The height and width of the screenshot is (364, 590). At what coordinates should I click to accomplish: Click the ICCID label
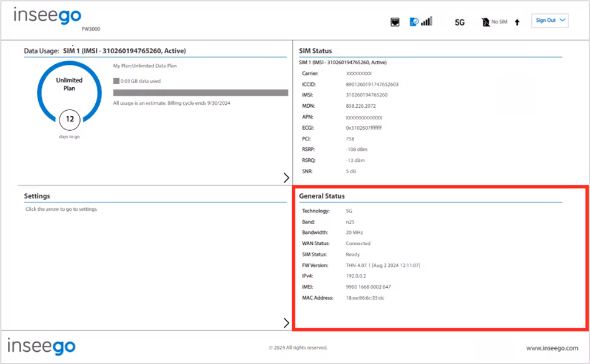[309, 85]
